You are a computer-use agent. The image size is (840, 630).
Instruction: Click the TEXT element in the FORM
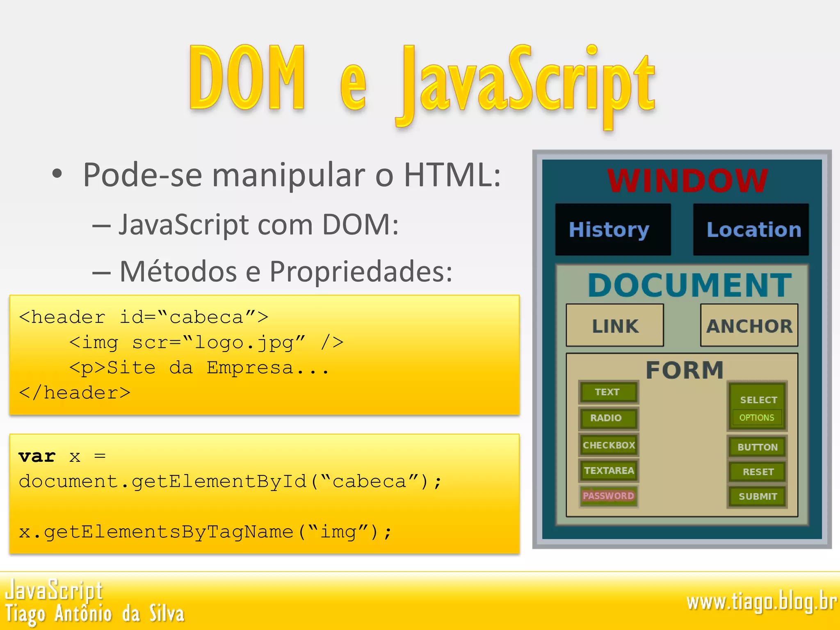608,392
